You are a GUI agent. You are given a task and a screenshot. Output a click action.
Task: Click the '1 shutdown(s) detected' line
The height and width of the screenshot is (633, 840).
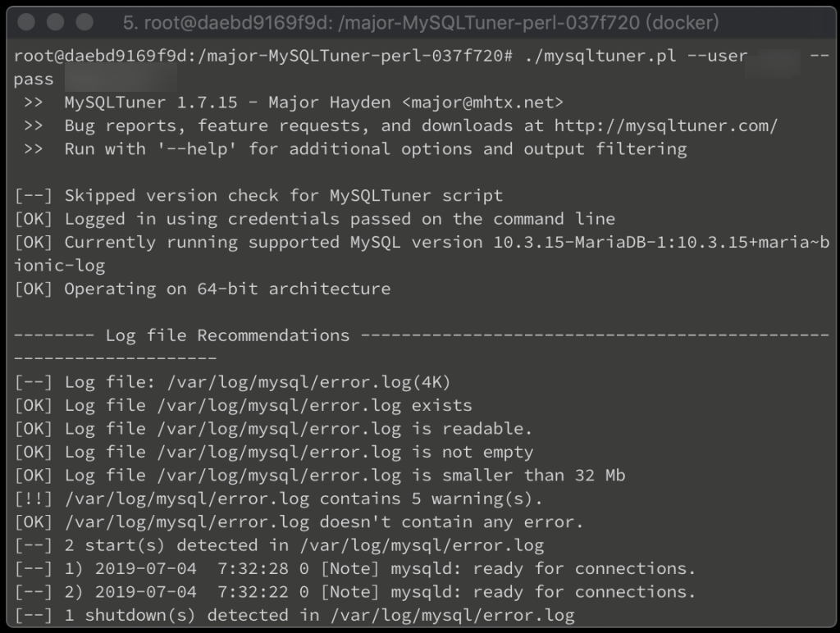(294, 615)
